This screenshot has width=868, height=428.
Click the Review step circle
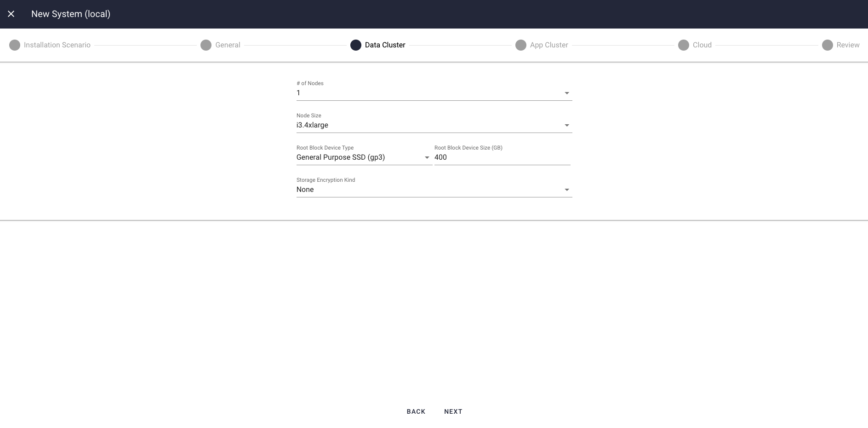click(828, 45)
